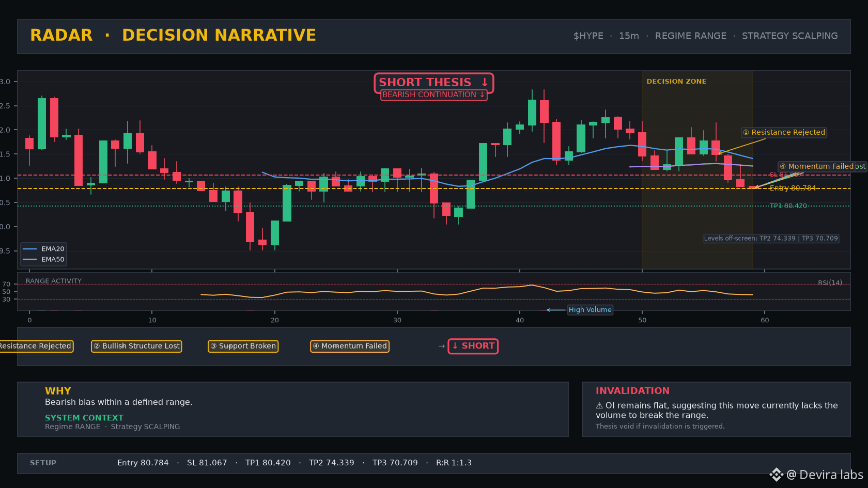Image resolution: width=868 pixels, height=488 pixels.
Task: Click 'Thesis void if invalidation is triggered.' note
Action: tap(660, 427)
